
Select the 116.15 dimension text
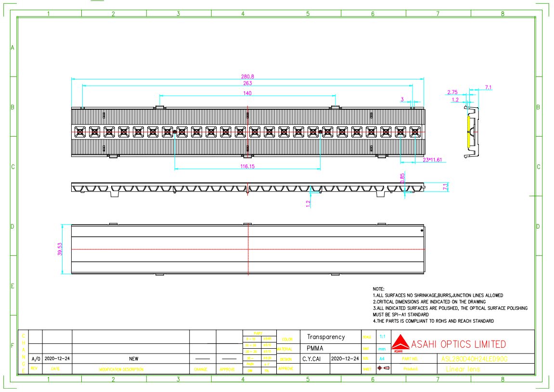pyautogui.click(x=247, y=166)
